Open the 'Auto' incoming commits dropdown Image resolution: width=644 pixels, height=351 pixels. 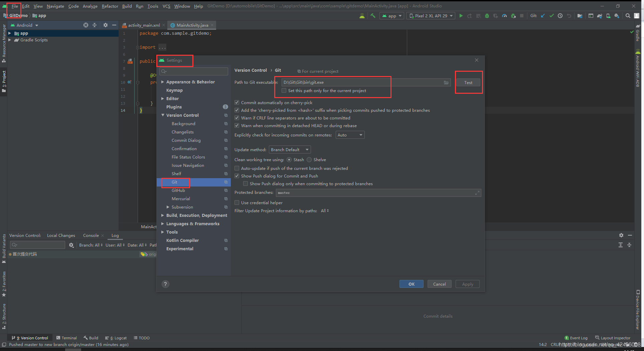pyautogui.click(x=350, y=135)
